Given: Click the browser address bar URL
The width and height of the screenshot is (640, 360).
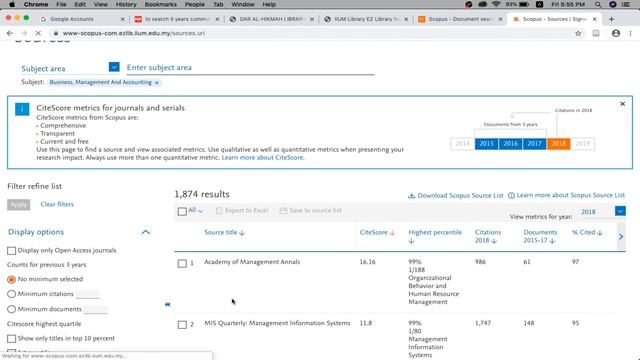Looking at the screenshot, I should coord(134,33).
